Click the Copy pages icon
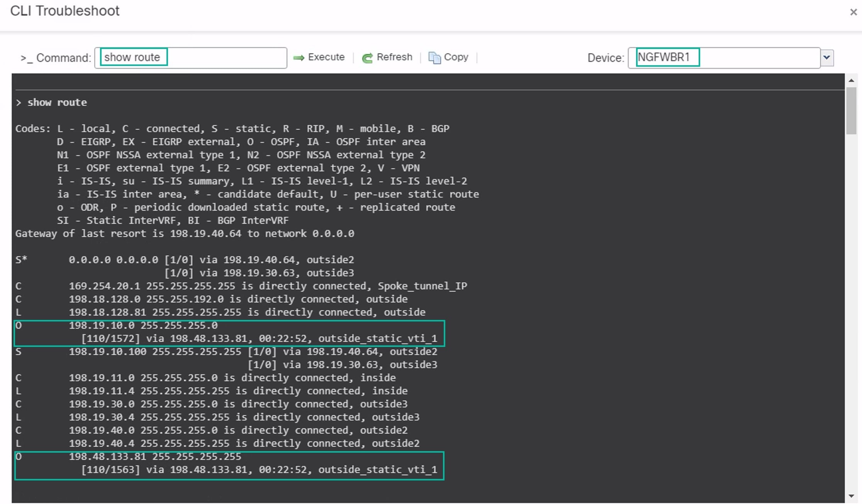Image resolution: width=862 pixels, height=504 pixels. click(x=434, y=58)
